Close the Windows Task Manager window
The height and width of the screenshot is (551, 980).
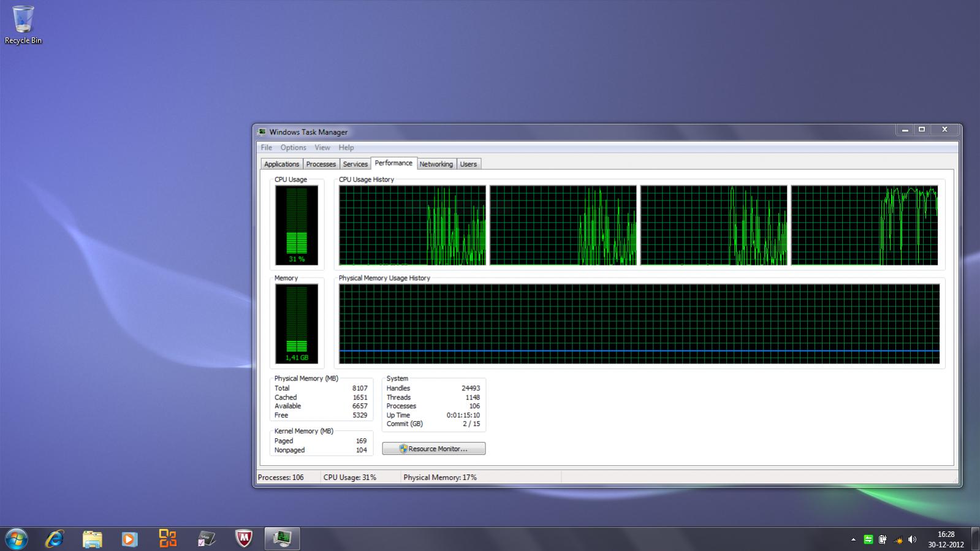click(x=944, y=130)
